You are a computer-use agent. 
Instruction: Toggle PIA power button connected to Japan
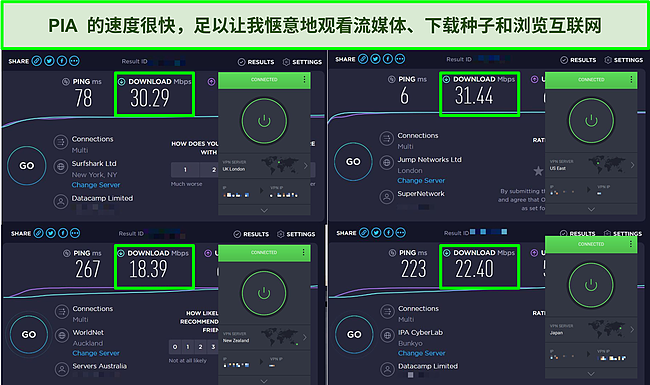[591, 285]
